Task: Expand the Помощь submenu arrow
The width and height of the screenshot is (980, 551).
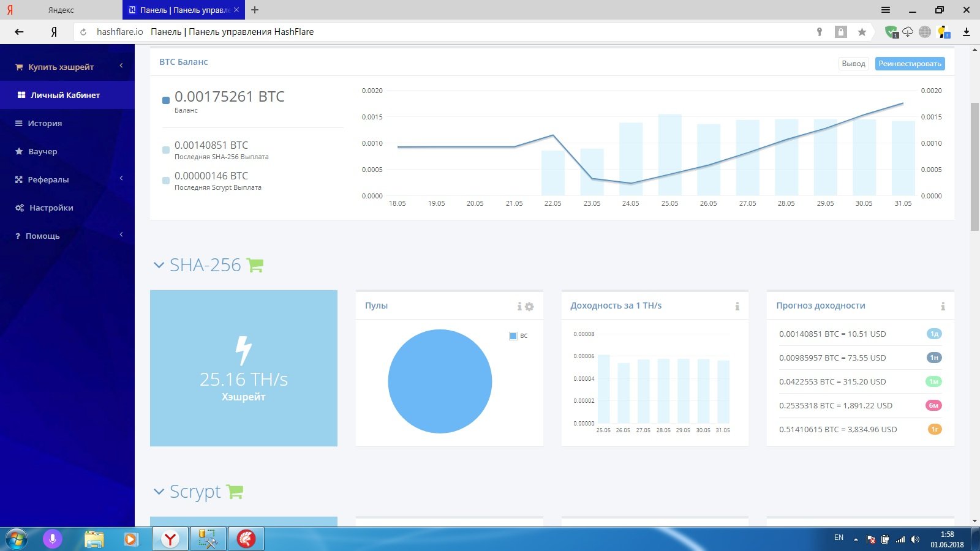Action: (x=121, y=234)
